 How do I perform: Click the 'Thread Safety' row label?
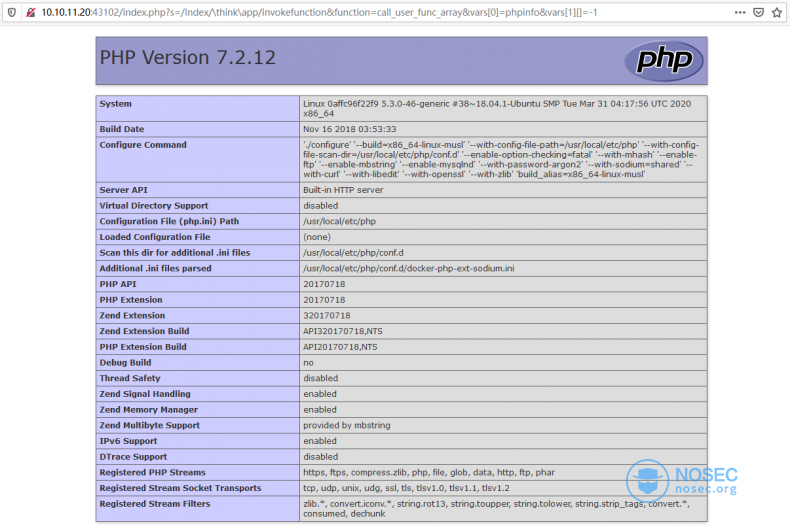click(130, 378)
